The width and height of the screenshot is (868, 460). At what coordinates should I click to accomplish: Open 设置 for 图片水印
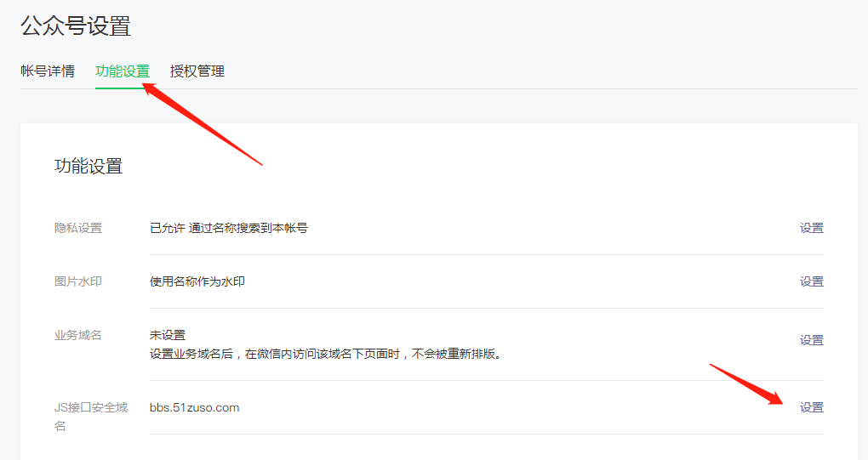tap(811, 281)
